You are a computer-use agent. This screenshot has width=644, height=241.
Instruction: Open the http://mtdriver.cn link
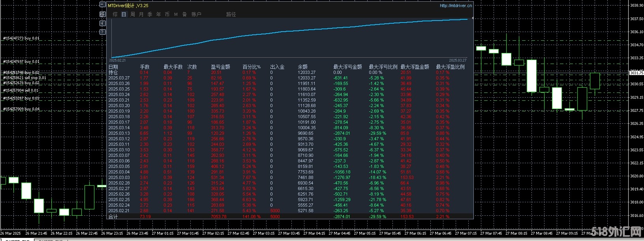tap(456, 6)
